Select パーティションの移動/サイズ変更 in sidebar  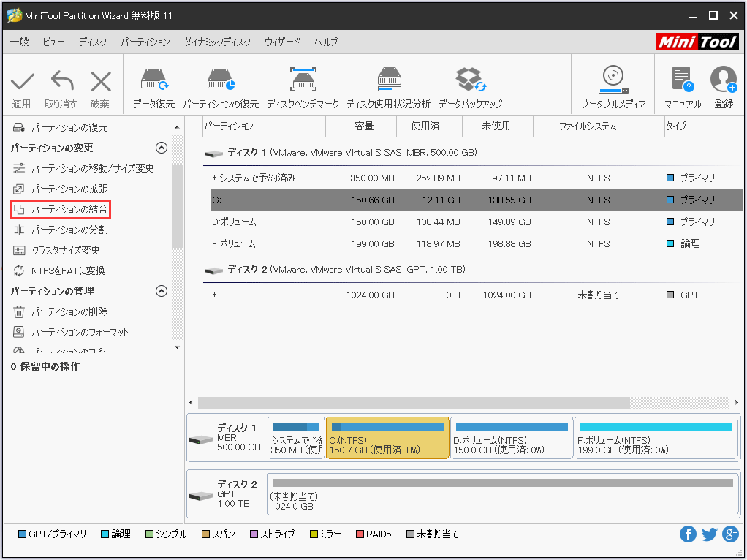pyautogui.click(x=84, y=168)
